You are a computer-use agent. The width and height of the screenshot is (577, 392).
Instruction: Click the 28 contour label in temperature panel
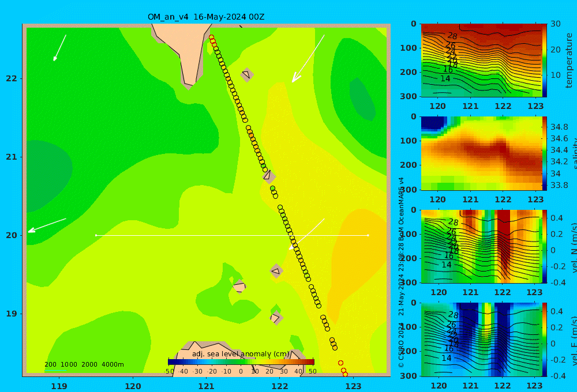click(452, 36)
